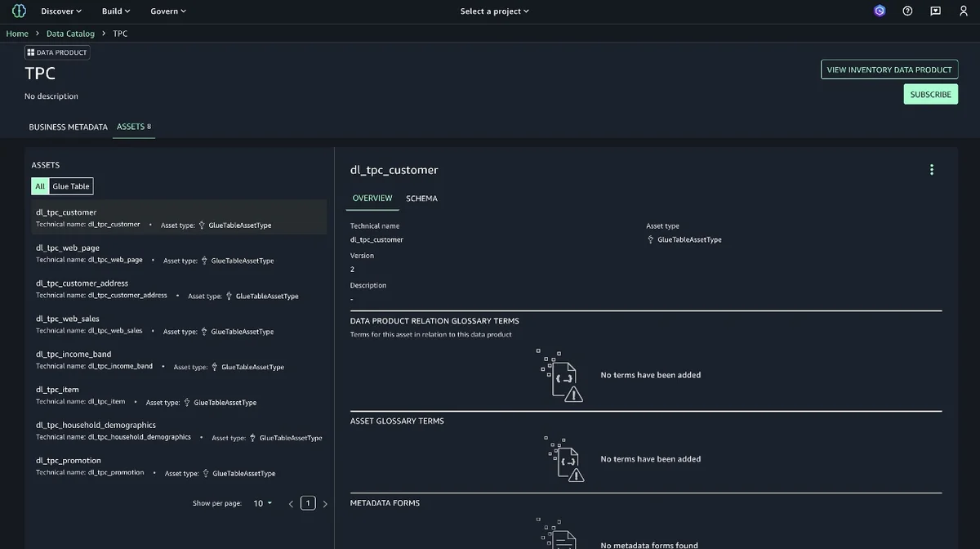The image size is (980, 549).
Task: Filter assets by Glue Table
Action: coord(71,186)
